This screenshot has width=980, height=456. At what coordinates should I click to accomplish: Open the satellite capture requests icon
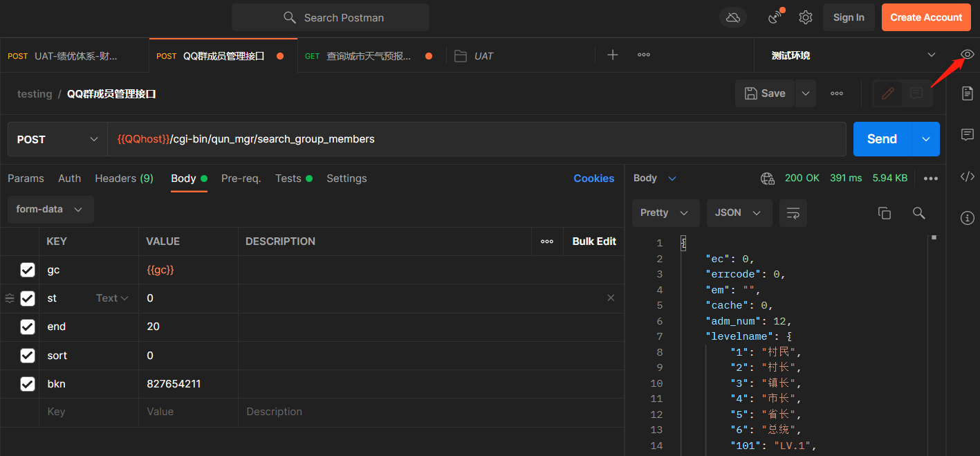point(775,17)
